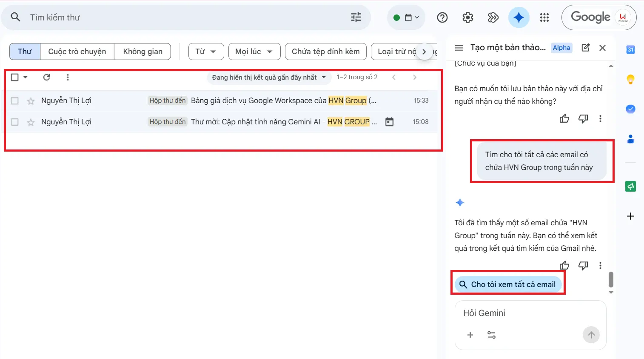Start a new Gemini chat
The width and height of the screenshot is (644, 359).
point(586,48)
